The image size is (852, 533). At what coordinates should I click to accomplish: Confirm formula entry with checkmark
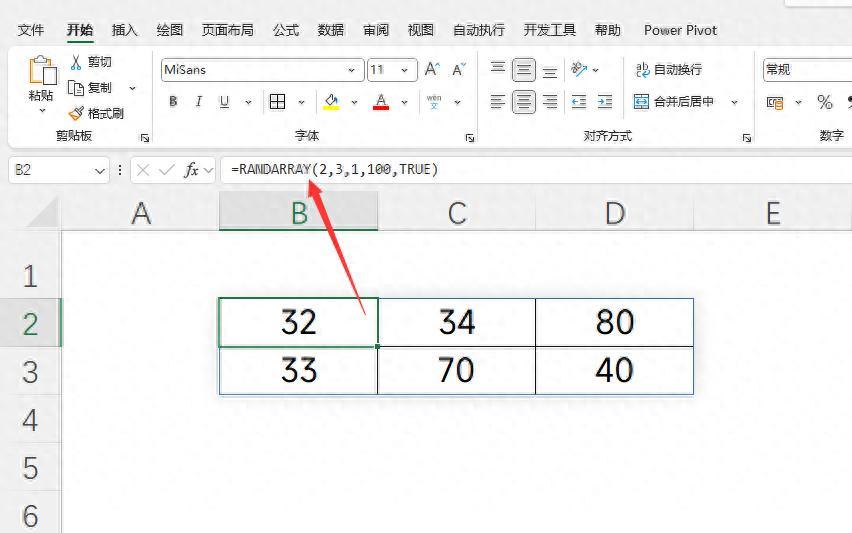pos(166,171)
